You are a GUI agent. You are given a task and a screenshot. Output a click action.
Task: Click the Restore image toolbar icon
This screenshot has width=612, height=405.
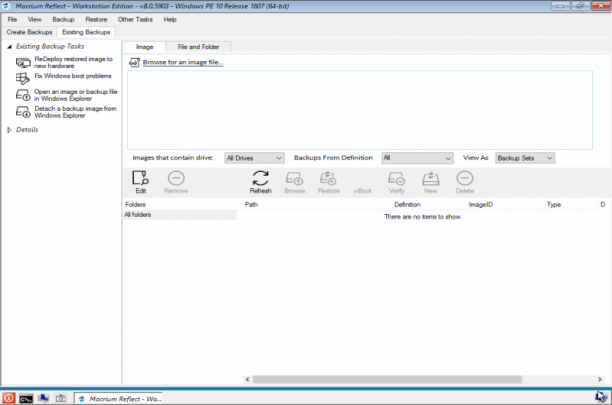329,182
